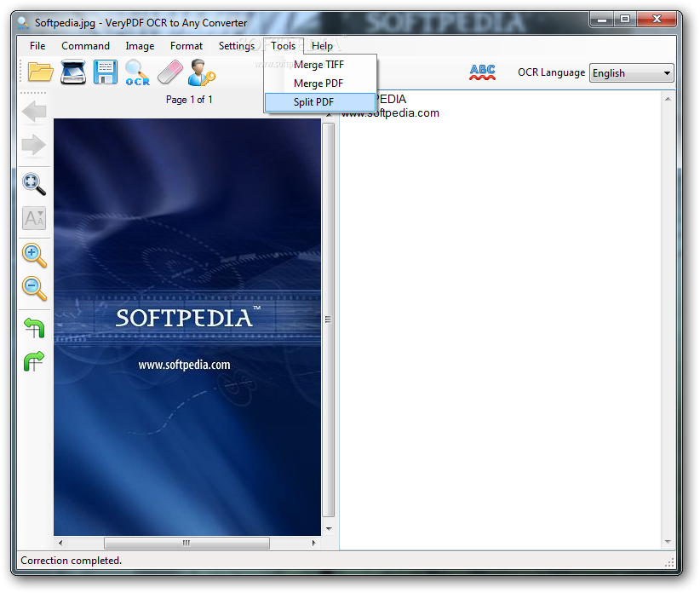Click the scanner acquire icon
This screenshot has width=700, height=593.
pyautogui.click(x=73, y=72)
